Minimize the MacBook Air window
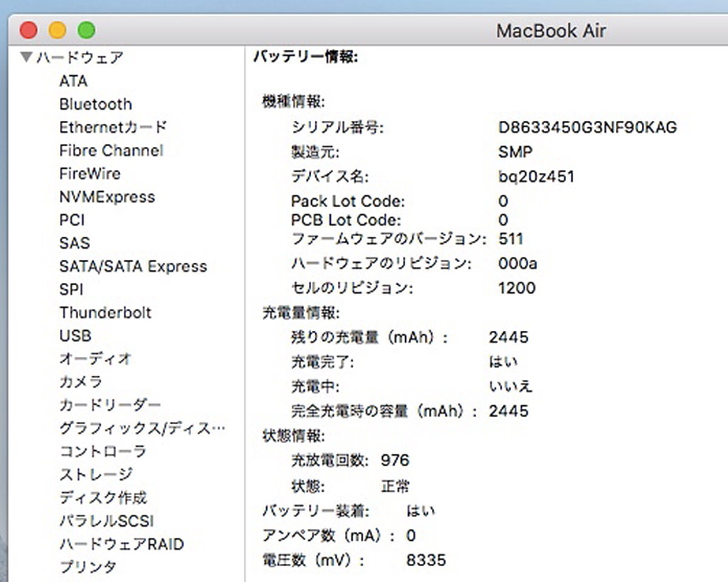The image size is (728, 582). point(57,30)
